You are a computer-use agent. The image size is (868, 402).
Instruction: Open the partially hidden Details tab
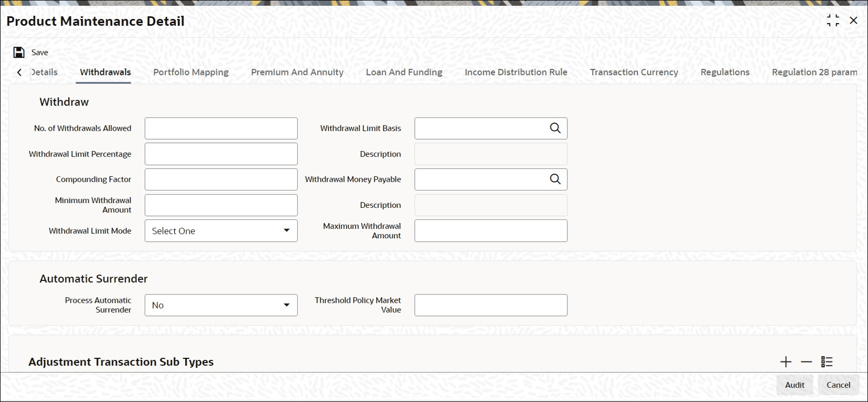point(44,72)
